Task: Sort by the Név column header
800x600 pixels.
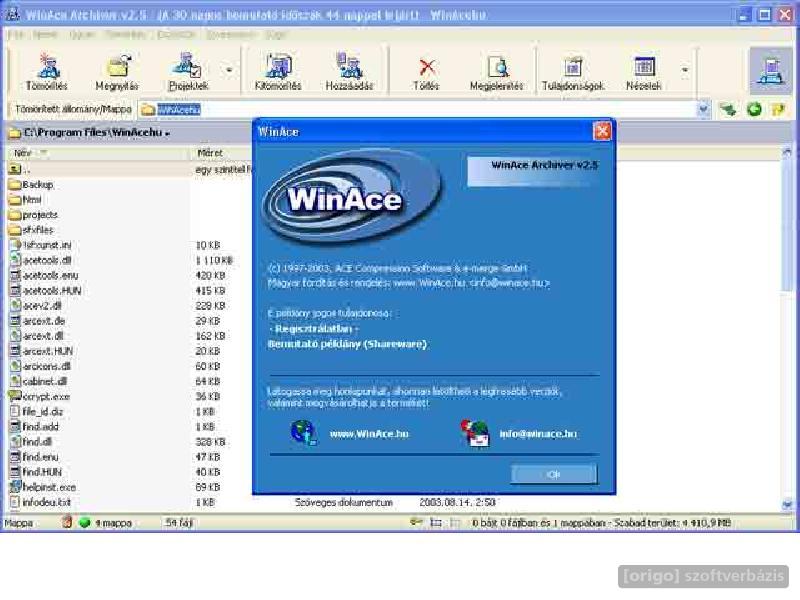Action: (23, 153)
